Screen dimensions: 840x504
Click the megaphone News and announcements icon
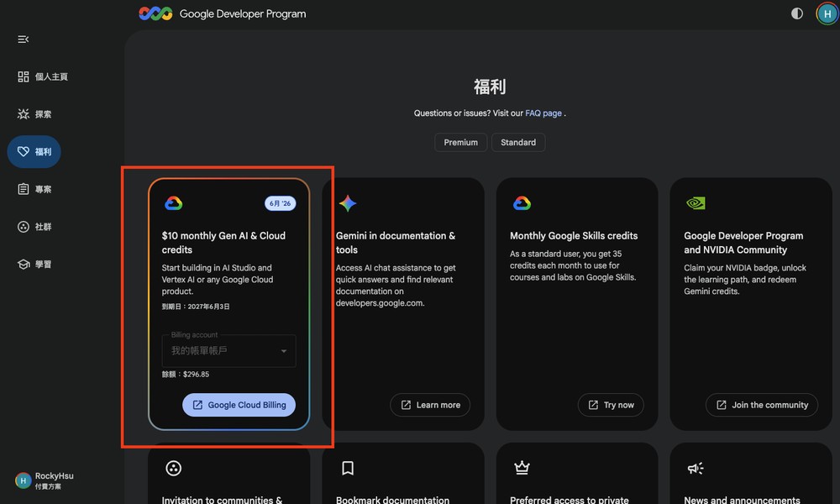point(696,469)
